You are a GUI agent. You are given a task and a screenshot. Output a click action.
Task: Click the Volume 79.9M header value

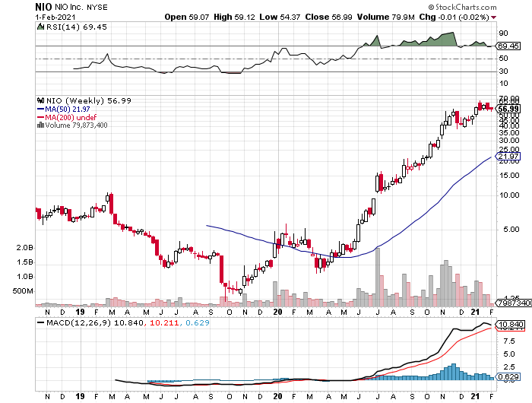coord(386,17)
